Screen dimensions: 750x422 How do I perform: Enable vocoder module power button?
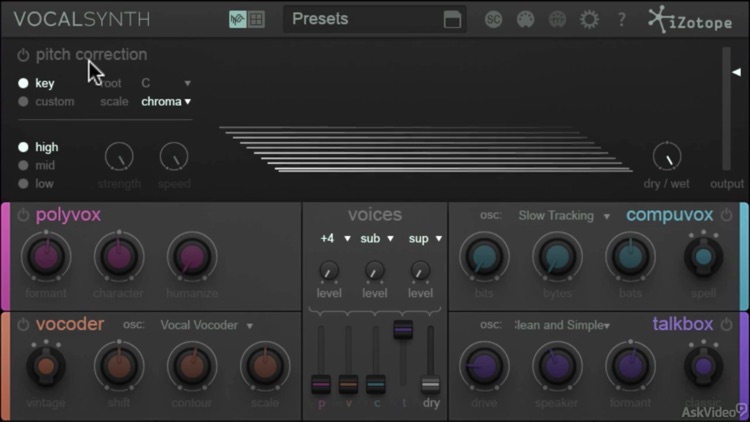[23, 324]
